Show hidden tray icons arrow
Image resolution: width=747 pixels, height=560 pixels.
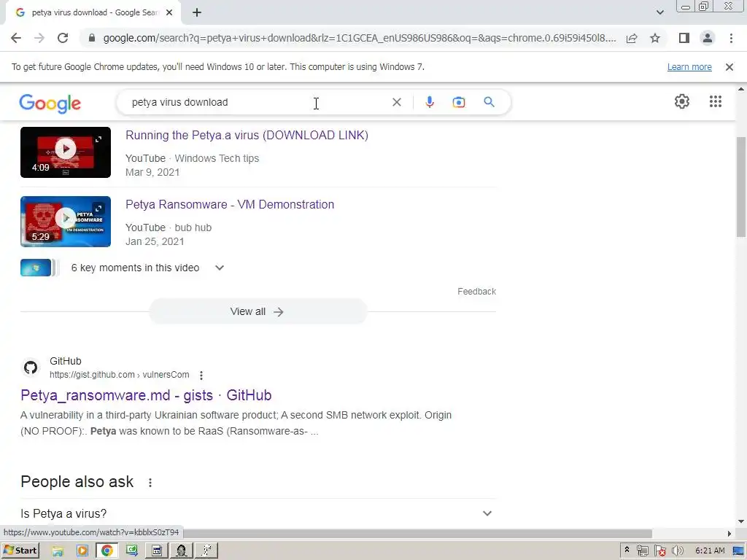(627, 550)
